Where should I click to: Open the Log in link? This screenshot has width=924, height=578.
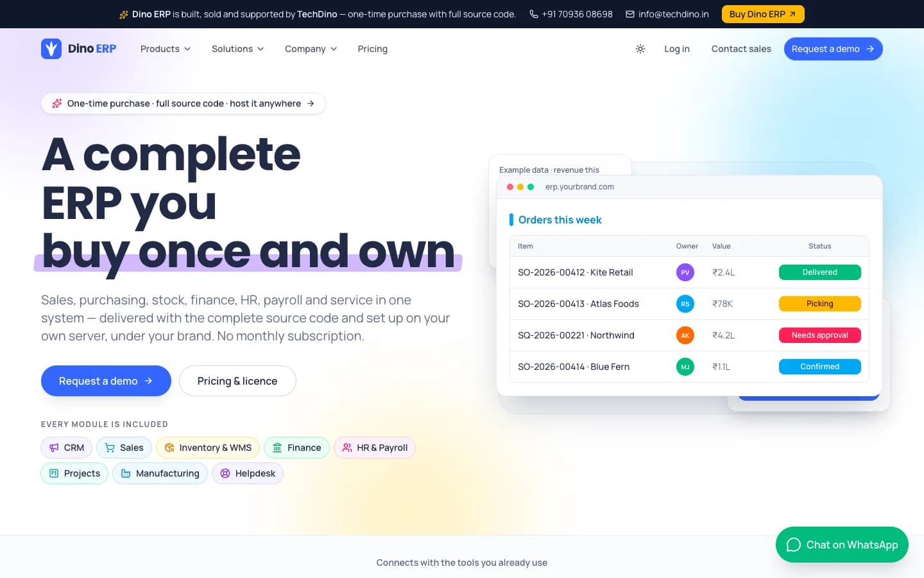[x=677, y=49]
